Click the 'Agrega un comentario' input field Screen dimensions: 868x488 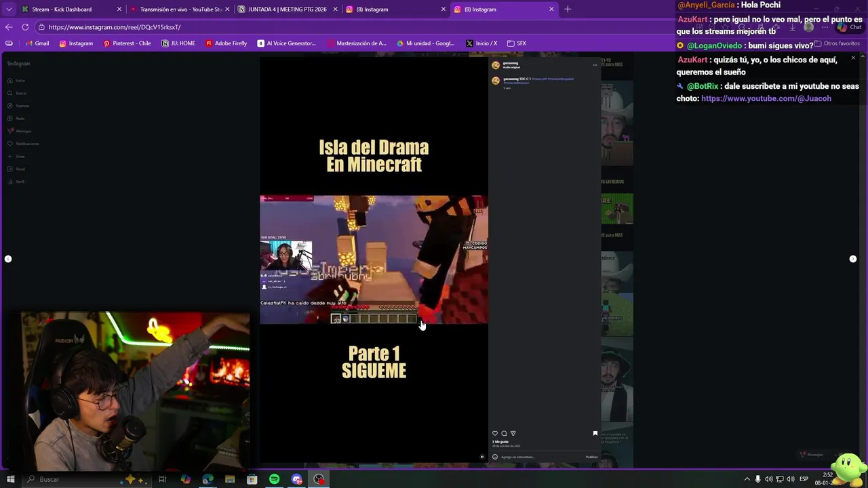[x=541, y=457]
